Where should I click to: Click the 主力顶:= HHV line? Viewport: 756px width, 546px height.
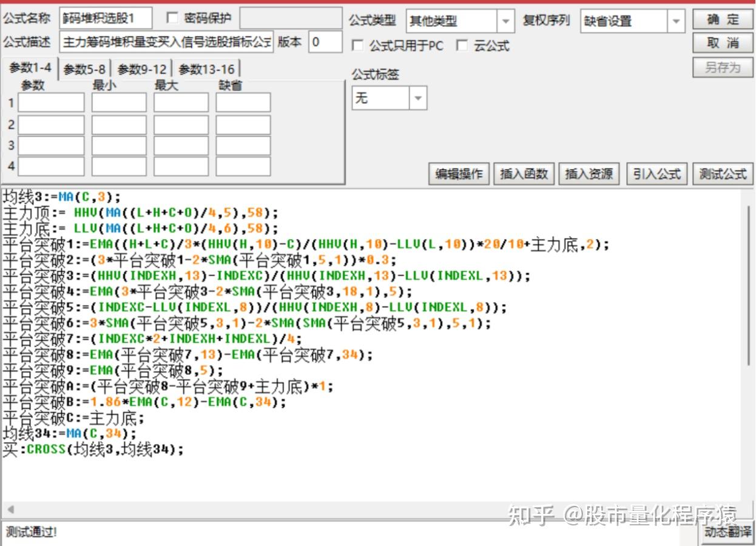[140, 212]
